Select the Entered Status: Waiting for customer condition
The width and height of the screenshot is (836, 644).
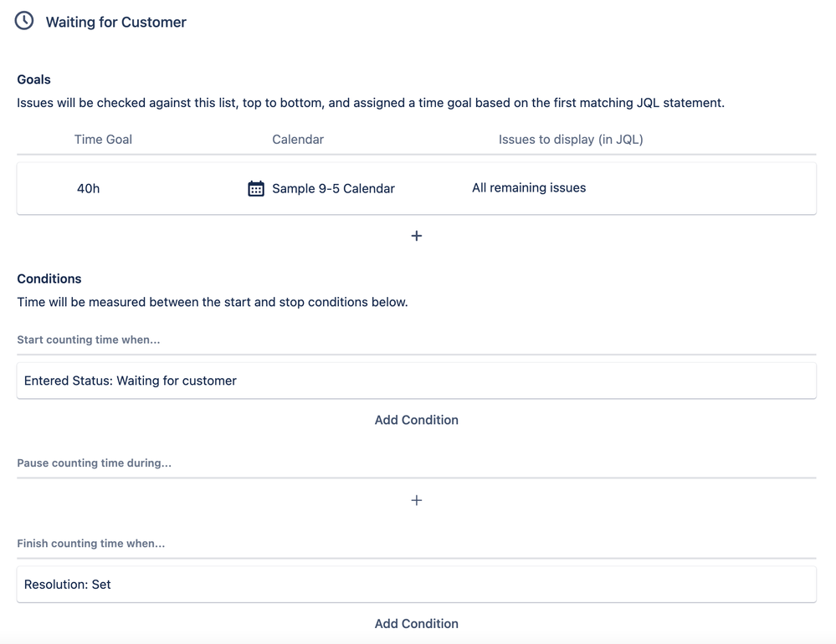(417, 381)
